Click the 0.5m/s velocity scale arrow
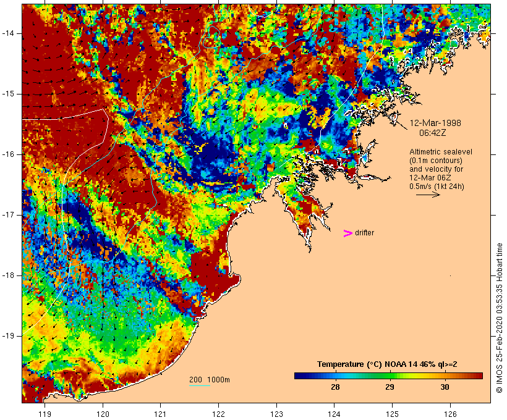The width and height of the screenshot is (507, 420). click(x=428, y=195)
